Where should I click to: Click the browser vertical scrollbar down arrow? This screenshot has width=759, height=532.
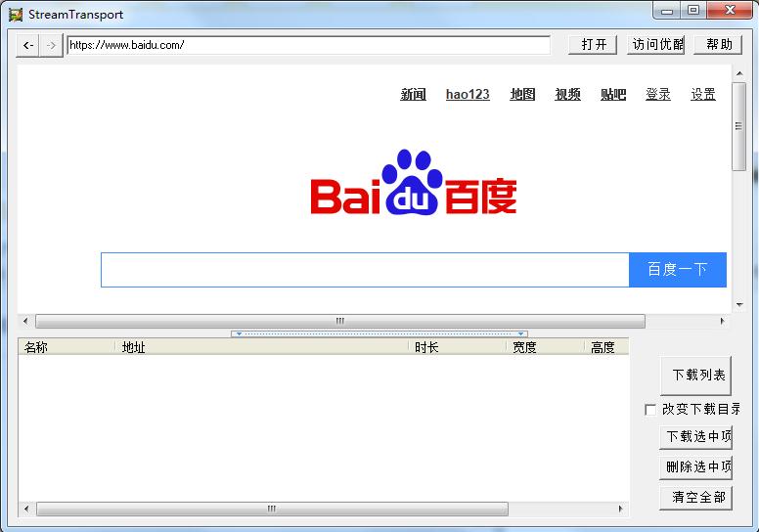point(739,304)
